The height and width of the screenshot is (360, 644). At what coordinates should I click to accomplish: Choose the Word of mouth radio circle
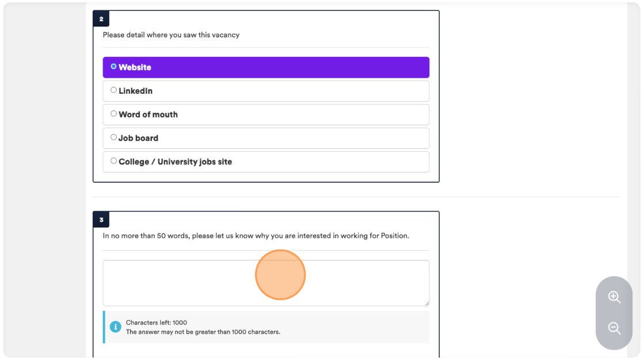(113, 114)
